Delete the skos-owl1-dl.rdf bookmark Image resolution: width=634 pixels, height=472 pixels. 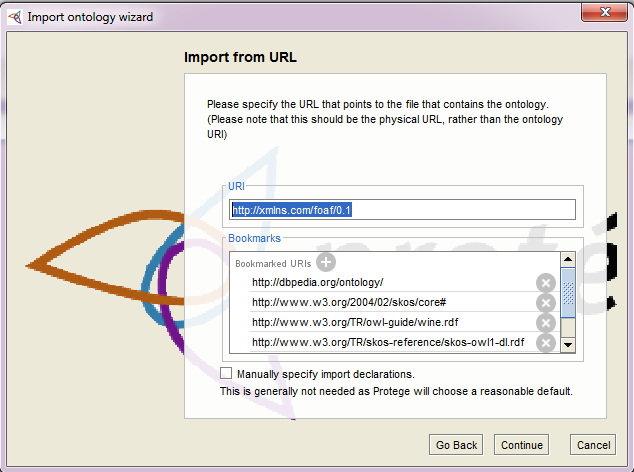tap(545, 343)
